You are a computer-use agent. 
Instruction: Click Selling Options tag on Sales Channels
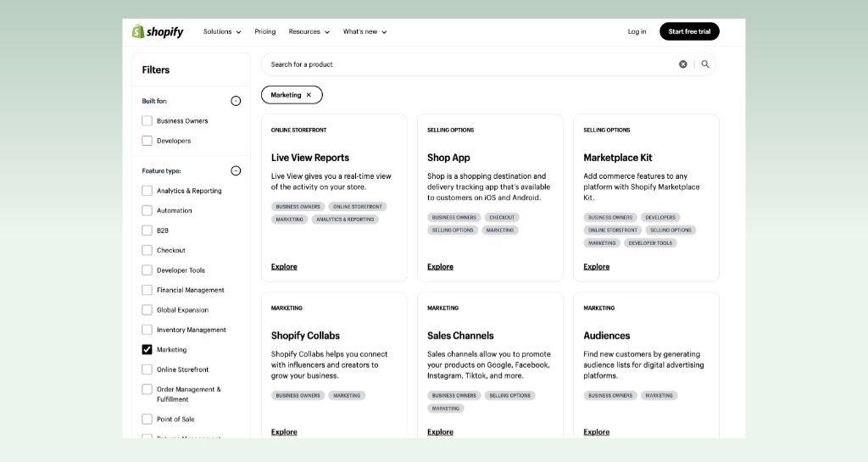click(x=509, y=396)
